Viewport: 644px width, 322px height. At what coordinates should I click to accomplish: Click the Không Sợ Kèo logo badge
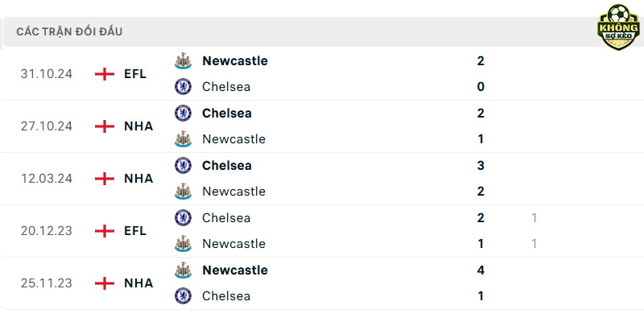(618, 27)
